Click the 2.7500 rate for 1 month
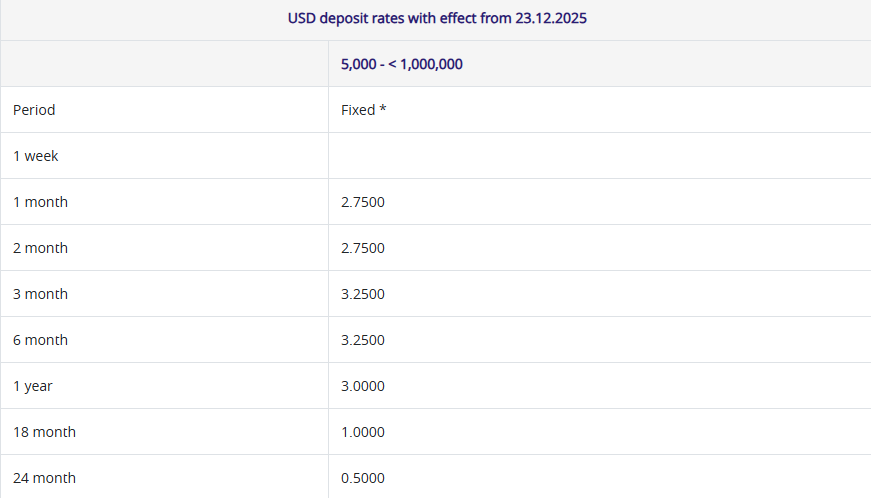This screenshot has height=498, width=871. (363, 202)
